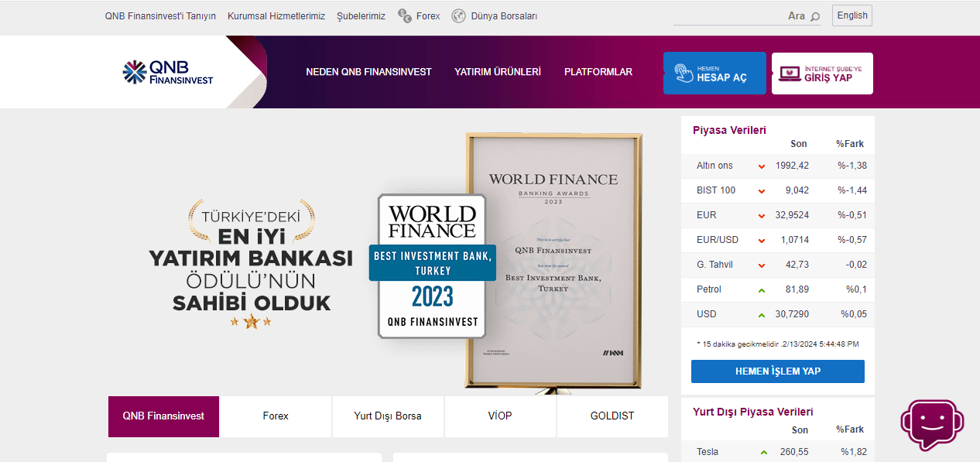The image size is (980, 462).
Task: Click the EUR value 32,9524
Action: [792, 215]
